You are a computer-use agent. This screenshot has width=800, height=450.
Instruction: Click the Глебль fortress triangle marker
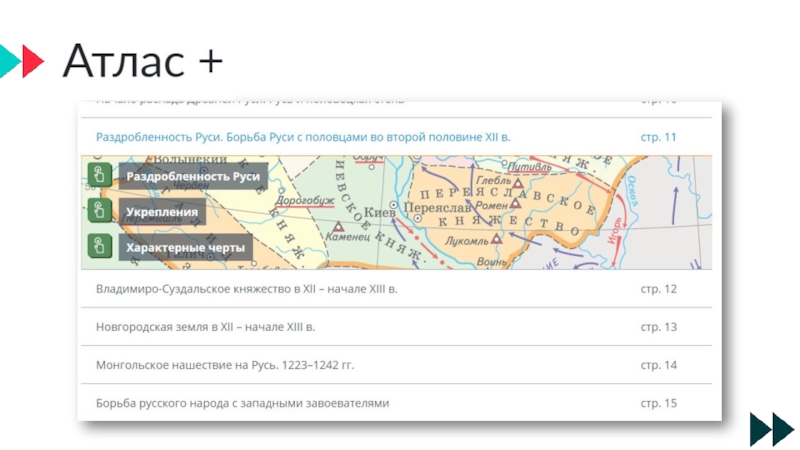pyautogui.click(x=518, y=183)
